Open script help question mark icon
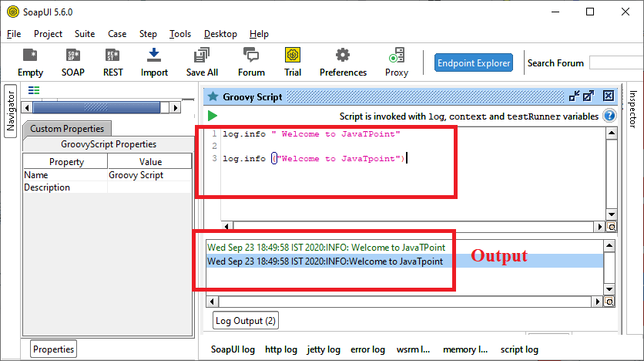Viewport: 644px width, 361px height. 609,116
